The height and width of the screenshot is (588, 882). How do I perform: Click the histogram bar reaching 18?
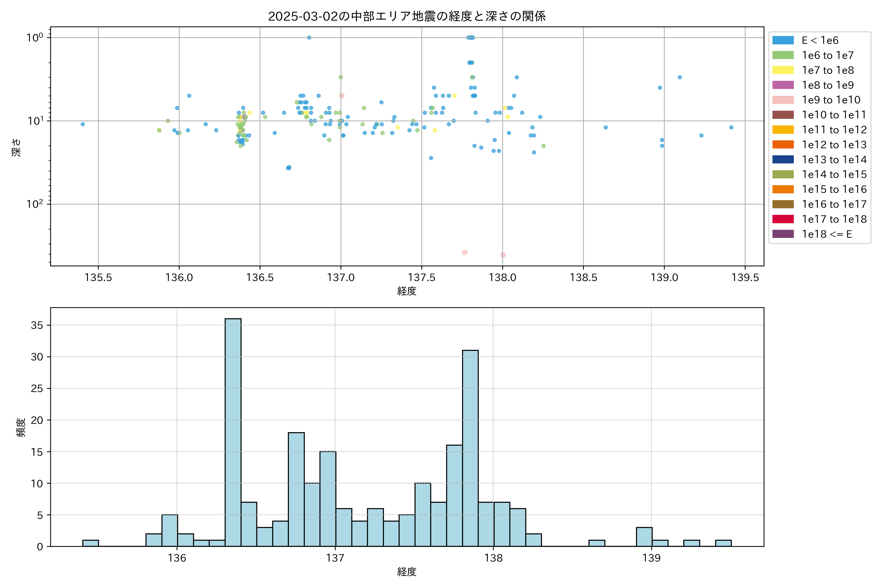pyautogui.click(x=296, y=489)
